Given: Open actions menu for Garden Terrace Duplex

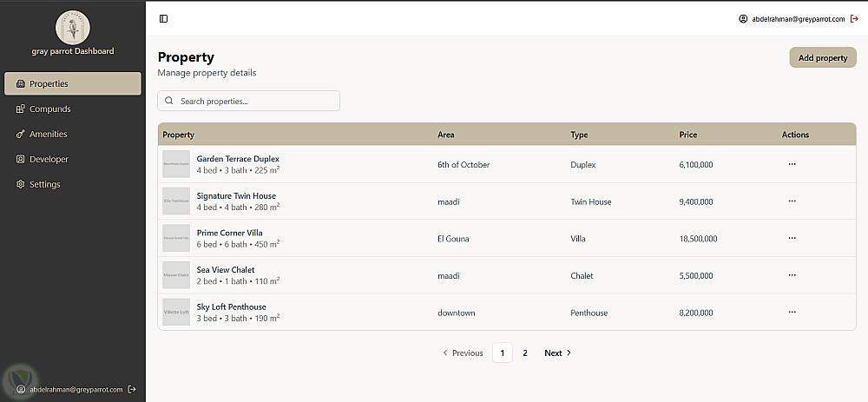Looking at the screenshot, I should click(792, 164).
